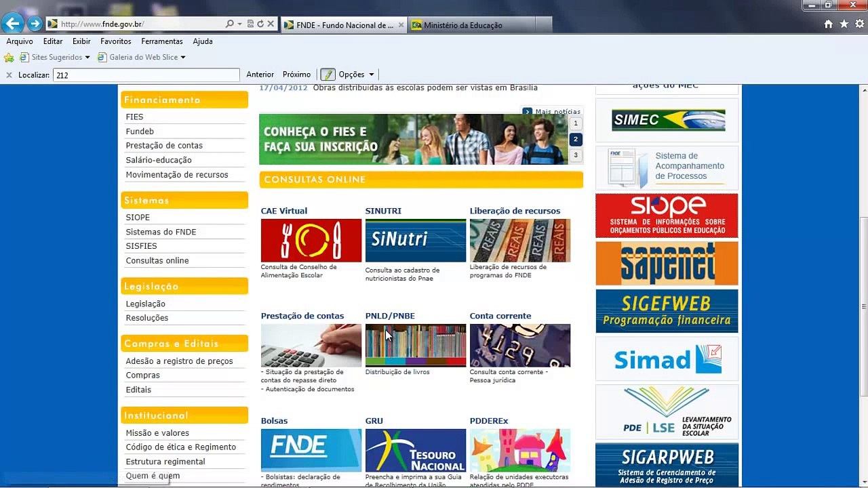Open the Ferramentas menu
Image resolution: width=868 pixels, height=488 pixels.
[x=162, y=41]
